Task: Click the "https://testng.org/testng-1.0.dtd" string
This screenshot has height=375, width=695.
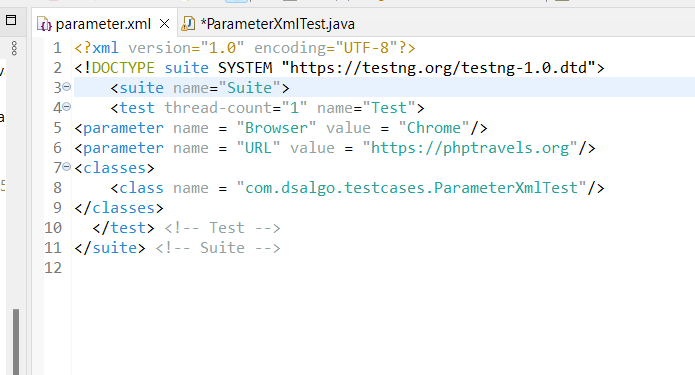Action: coord(438,68)
